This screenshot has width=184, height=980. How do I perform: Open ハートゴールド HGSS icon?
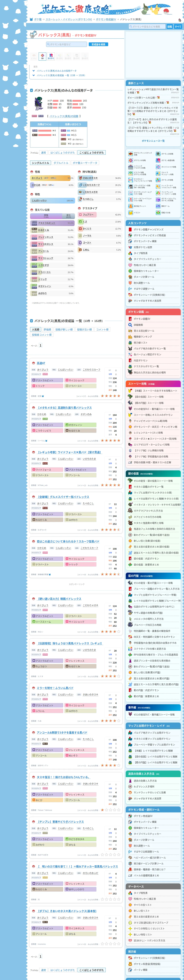point(158,186)
